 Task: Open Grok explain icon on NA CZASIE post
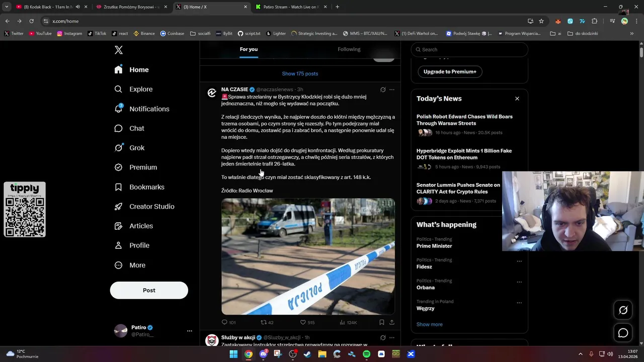[x=383, y=89]
